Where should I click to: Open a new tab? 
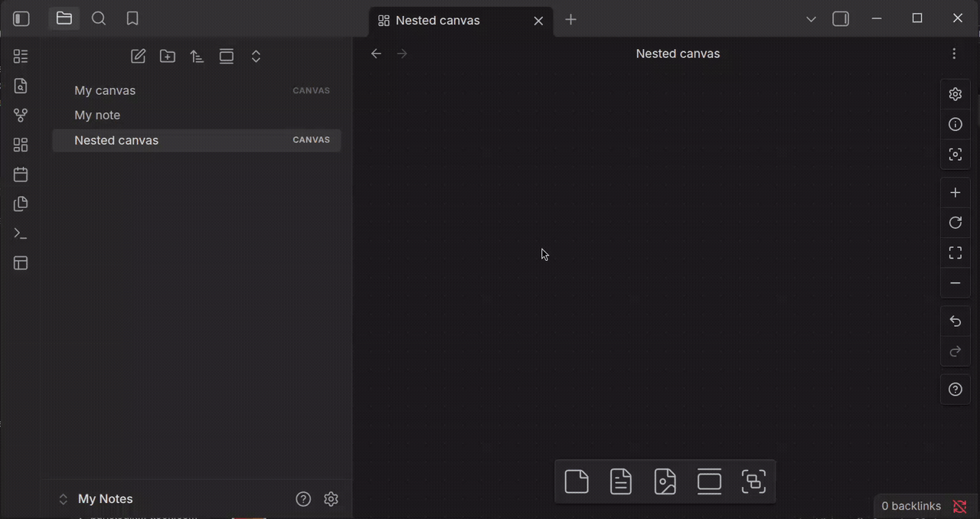tap(570, 20)
